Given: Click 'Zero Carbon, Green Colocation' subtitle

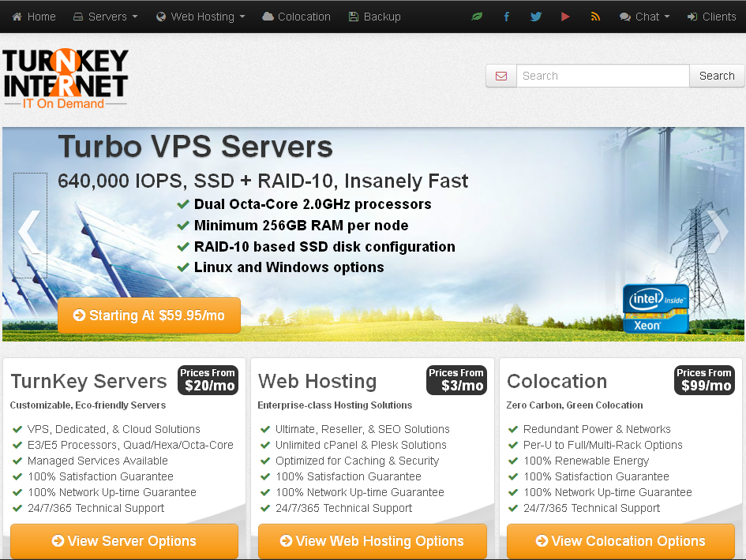Looking at the screenshot, I should [574, 405].
